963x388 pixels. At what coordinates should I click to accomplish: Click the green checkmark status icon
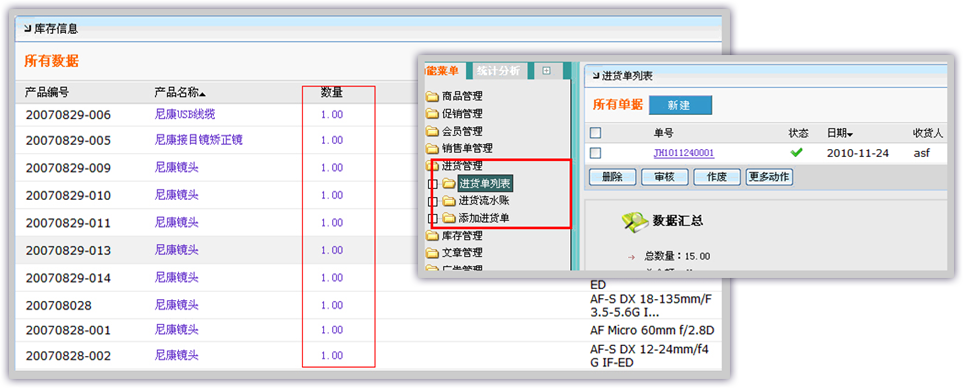[x=797, y=152]
